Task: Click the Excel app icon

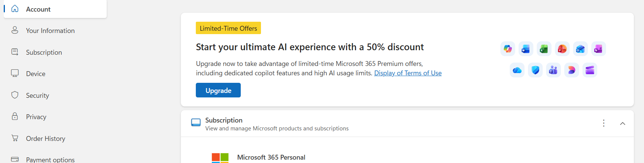Action: coord(544,49)
